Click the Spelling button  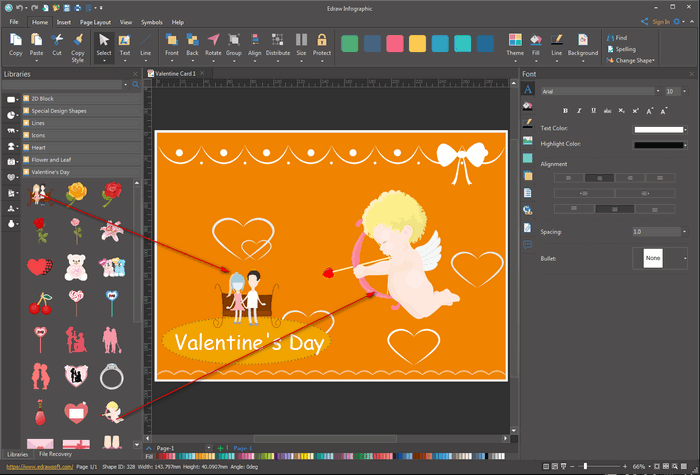pos(625,49)
